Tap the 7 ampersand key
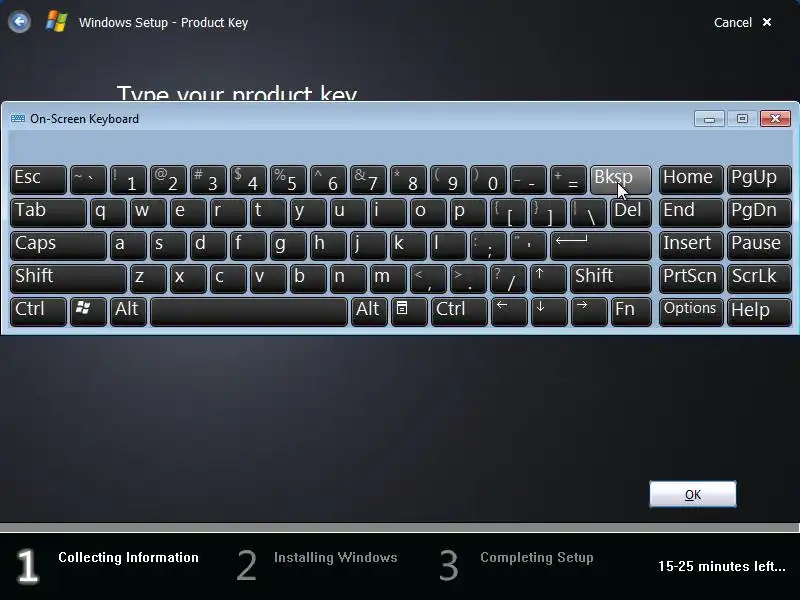This screenshot has width=800, height=600. (369, 180)
